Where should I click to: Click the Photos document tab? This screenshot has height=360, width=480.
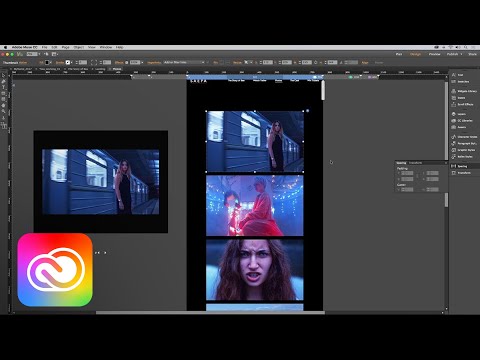click(117, 69)
